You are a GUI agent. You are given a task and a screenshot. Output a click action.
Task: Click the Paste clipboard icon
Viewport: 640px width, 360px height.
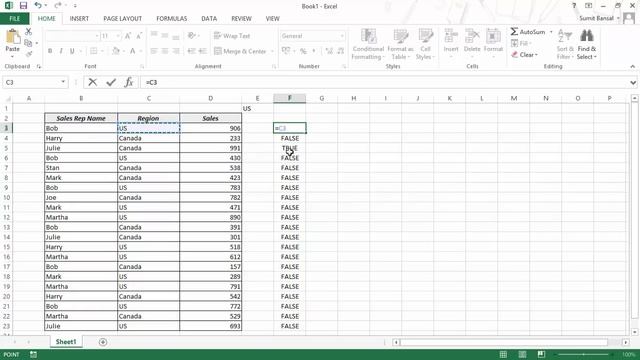point(13,37)
